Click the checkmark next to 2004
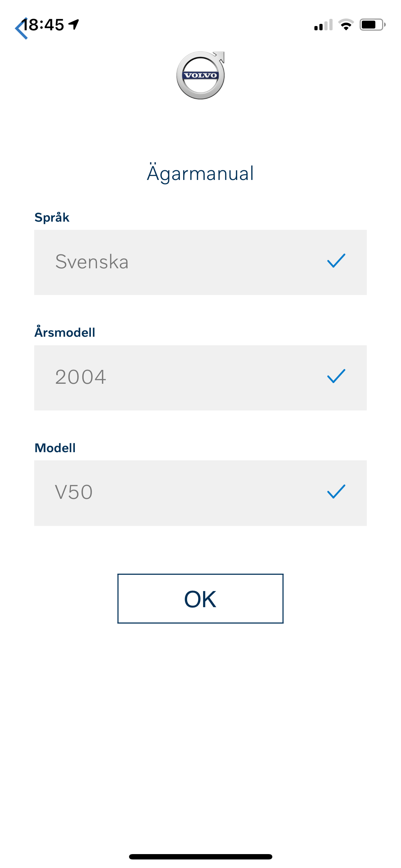 (336, 376)
